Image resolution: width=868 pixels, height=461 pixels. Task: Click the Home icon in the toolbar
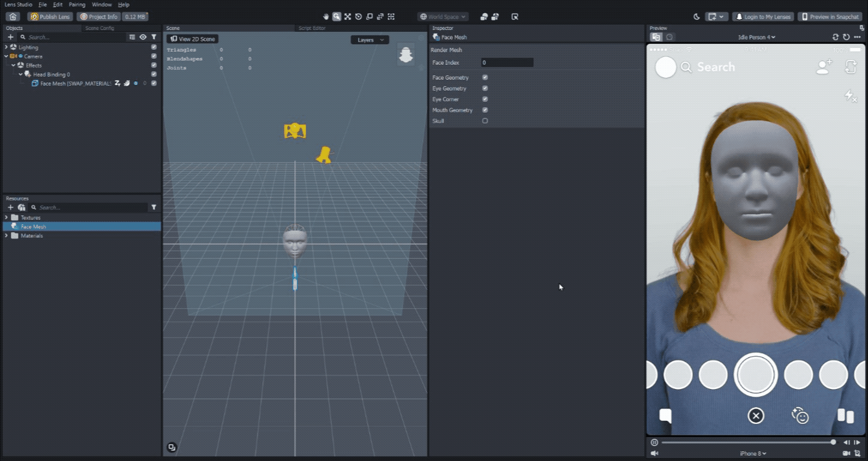pyautogui.click(x=13, y=17)
